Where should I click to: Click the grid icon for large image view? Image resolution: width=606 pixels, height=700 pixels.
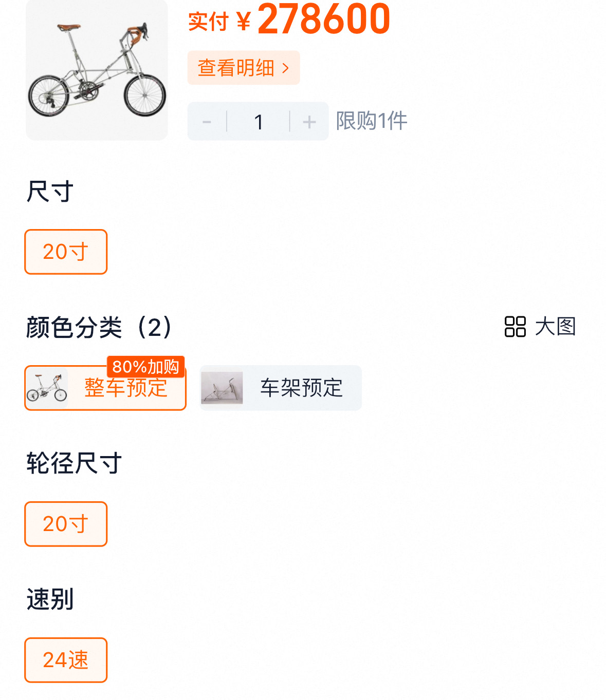point(515,327)
